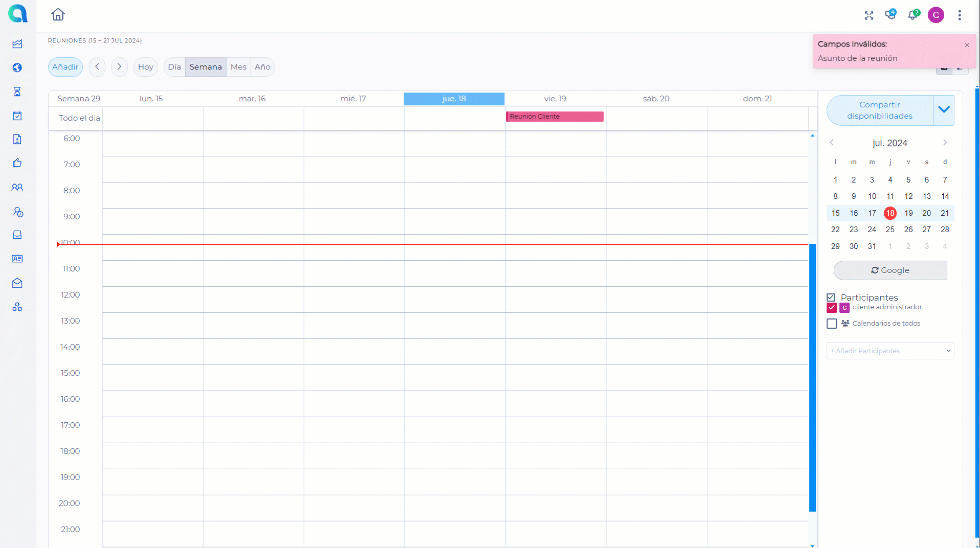Image resolution: width=980 pixels, height=548 pixels.
Task: Toggle fullscreen with the expand icon
Action: (868, 15)
